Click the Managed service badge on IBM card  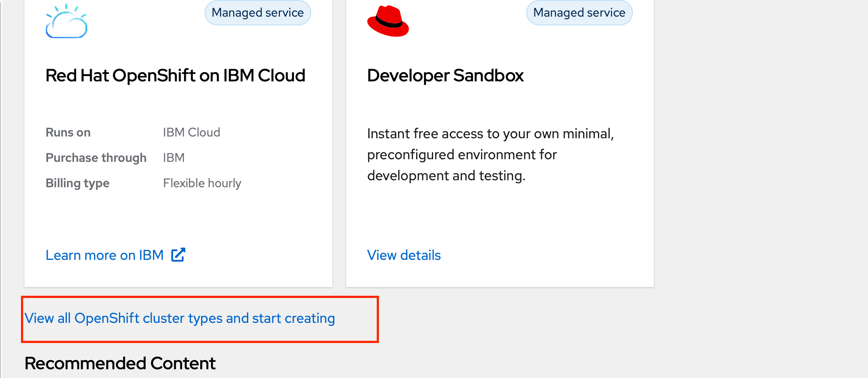(257, 13)
